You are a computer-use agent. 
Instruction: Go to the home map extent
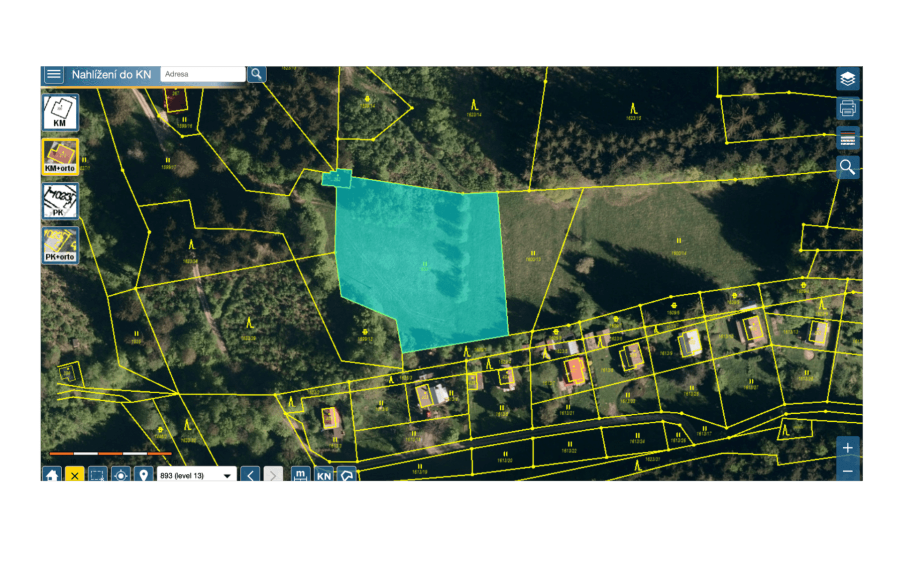pos(52,475)
